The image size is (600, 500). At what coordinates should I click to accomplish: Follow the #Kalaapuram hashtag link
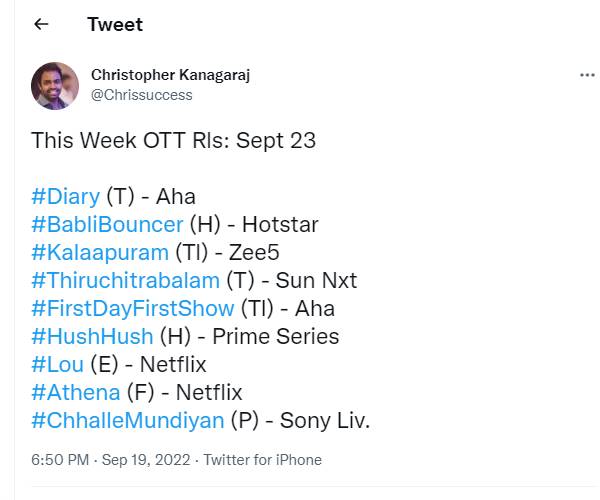(100, 252)
